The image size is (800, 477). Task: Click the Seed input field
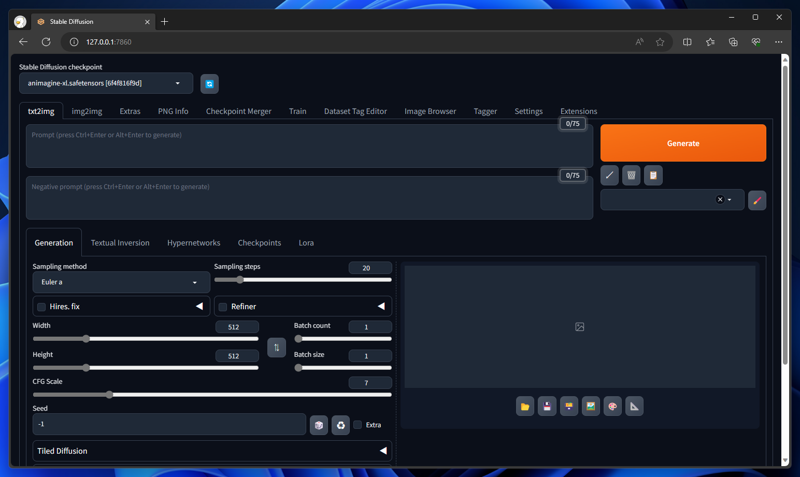169,424
